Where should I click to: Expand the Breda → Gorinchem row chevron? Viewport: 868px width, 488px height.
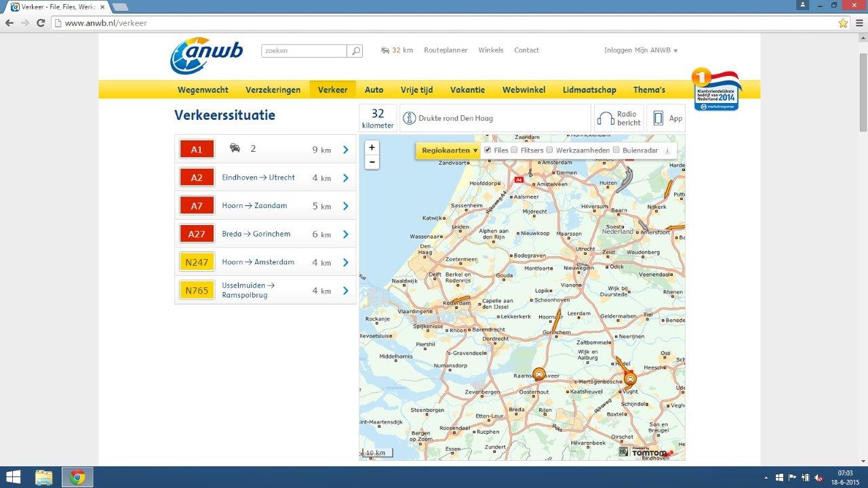tap(346, 235)
